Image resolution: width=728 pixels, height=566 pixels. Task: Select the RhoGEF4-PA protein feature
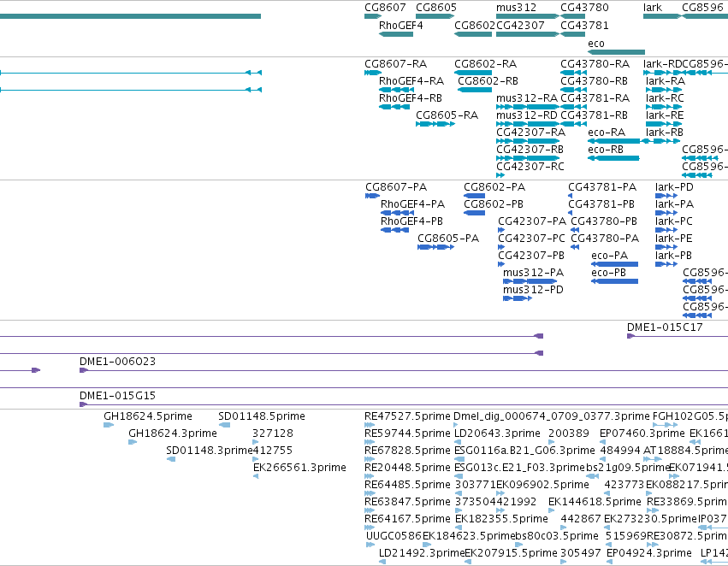pos(397,213)
